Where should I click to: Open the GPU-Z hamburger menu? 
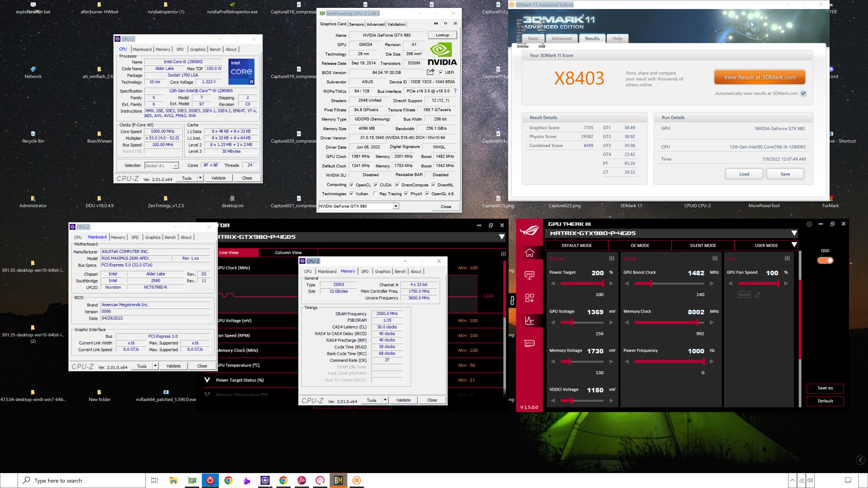(x=455, y=23)
